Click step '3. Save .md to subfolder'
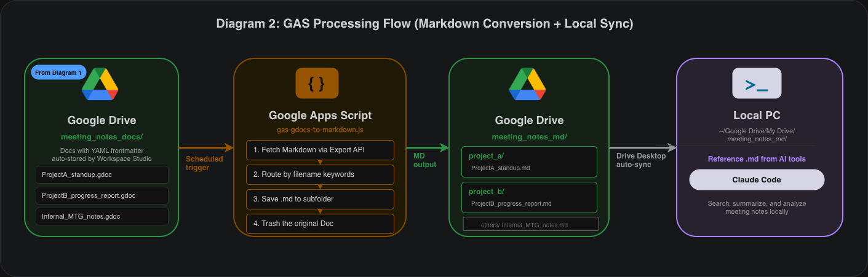This screenshot has width=868, height=277. click(x=320, y=199)
